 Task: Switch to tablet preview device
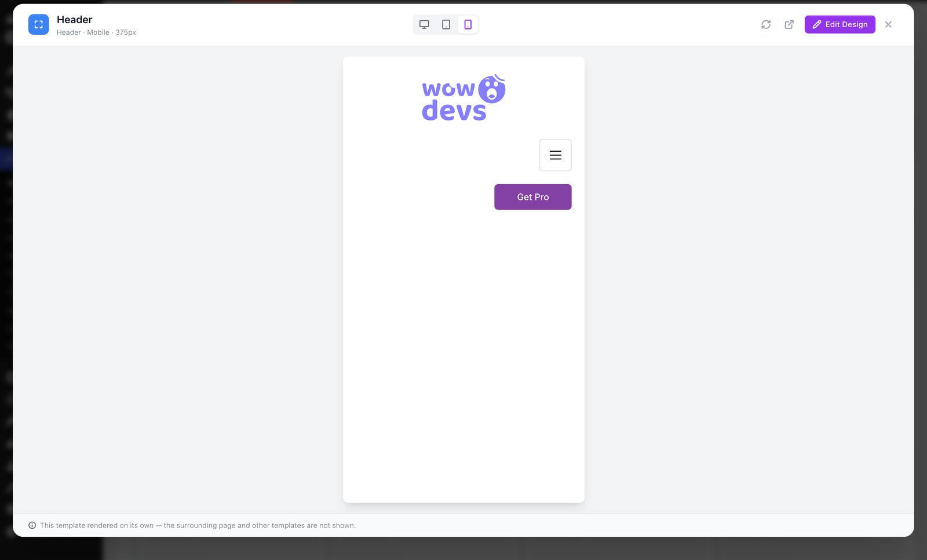click(446, 24)
